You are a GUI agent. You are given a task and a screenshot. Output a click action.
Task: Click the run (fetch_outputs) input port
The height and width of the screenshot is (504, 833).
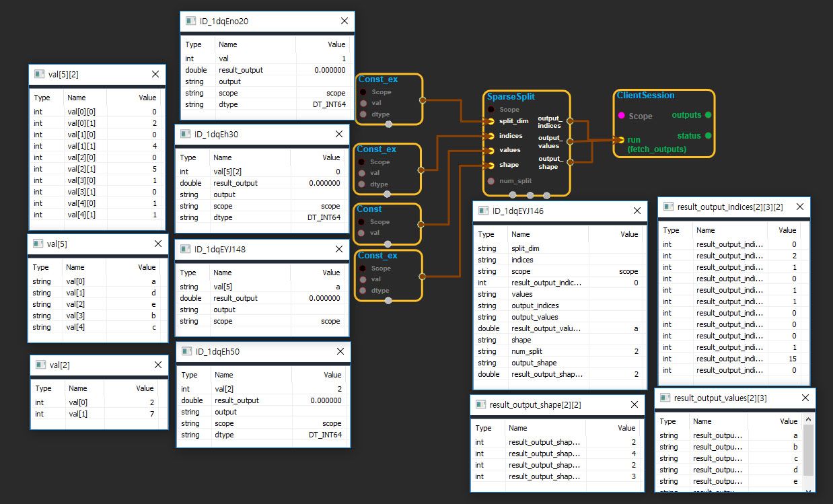620,140
